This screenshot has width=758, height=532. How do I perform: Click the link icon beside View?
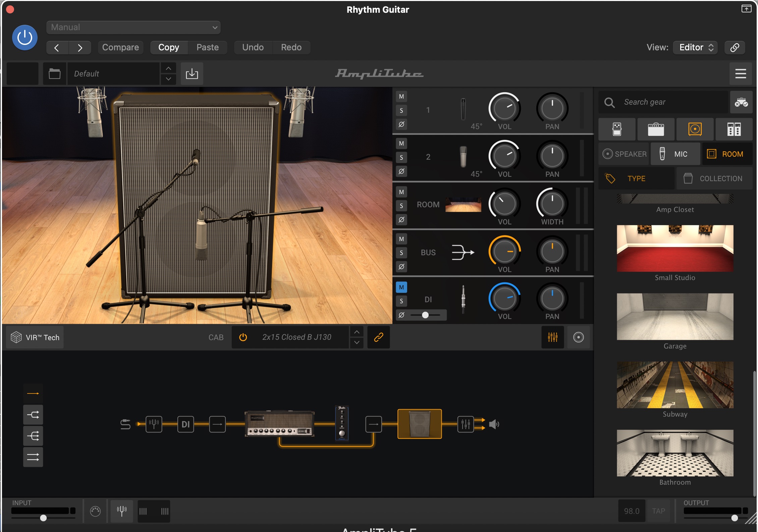(x=735, y=48)
